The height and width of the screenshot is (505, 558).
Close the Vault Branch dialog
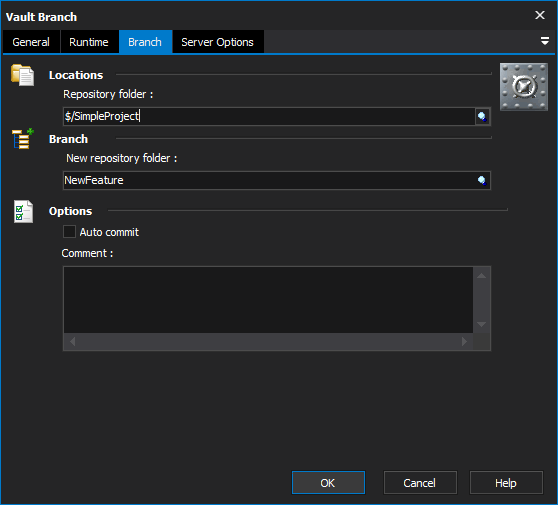[540, 15]
